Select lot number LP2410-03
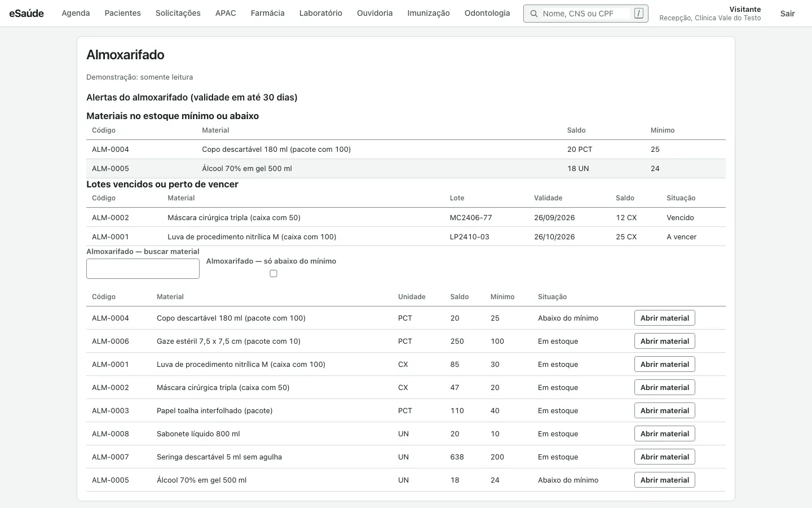The image size is (812, 508). point(470,237)
